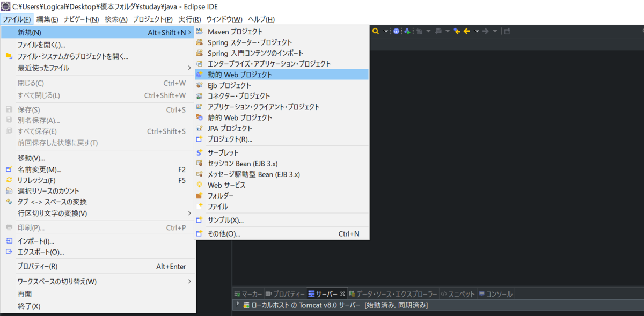Click the アプリケーション・クライアント・プロジェクト icon

click(200, 107)
